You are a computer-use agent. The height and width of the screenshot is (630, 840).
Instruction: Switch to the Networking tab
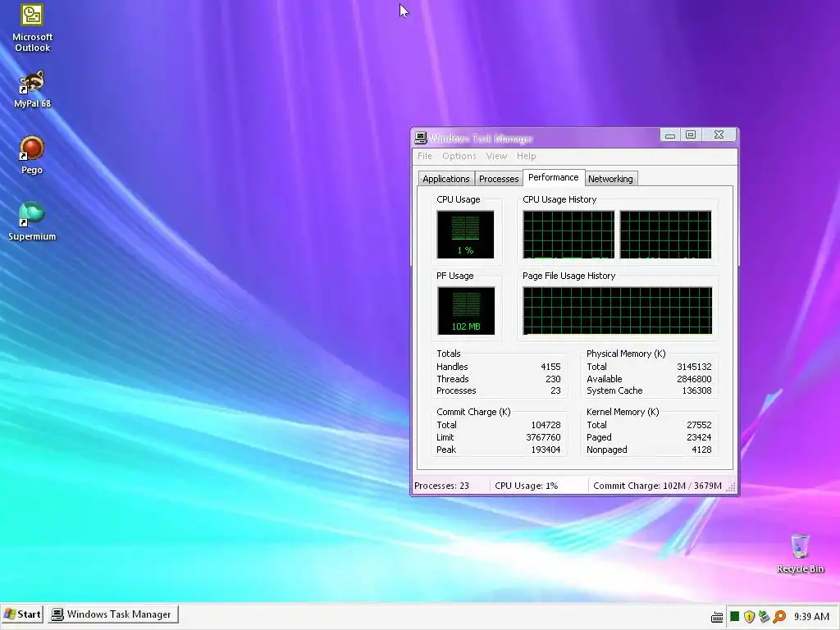[610, 179]
